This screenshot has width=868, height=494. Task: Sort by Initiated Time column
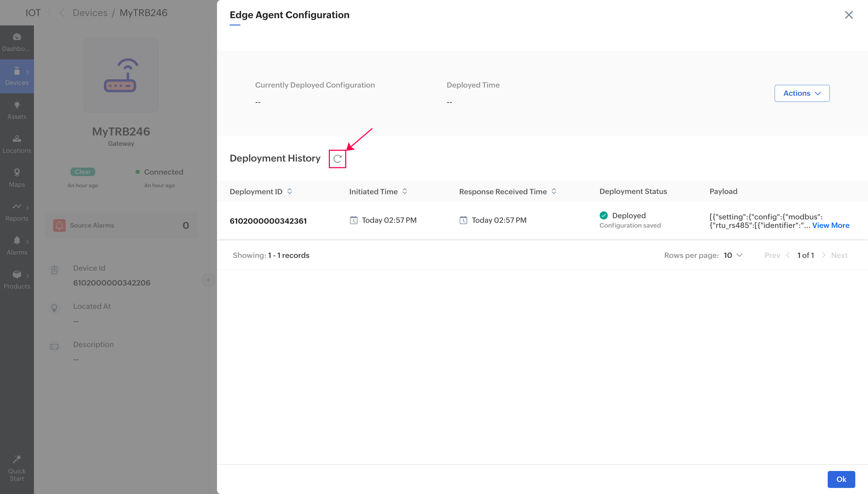(x=405, y=191)
